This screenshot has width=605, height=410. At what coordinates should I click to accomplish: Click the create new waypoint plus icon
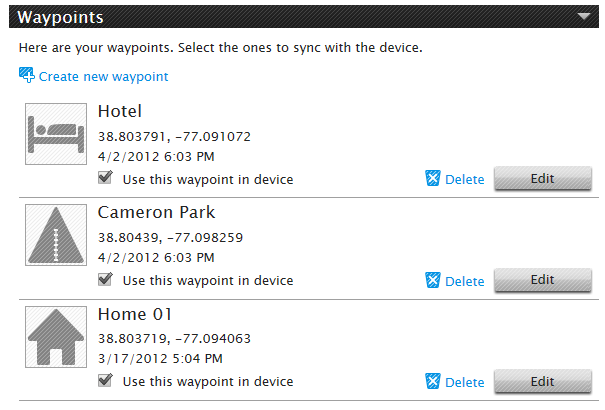(27, 75)
